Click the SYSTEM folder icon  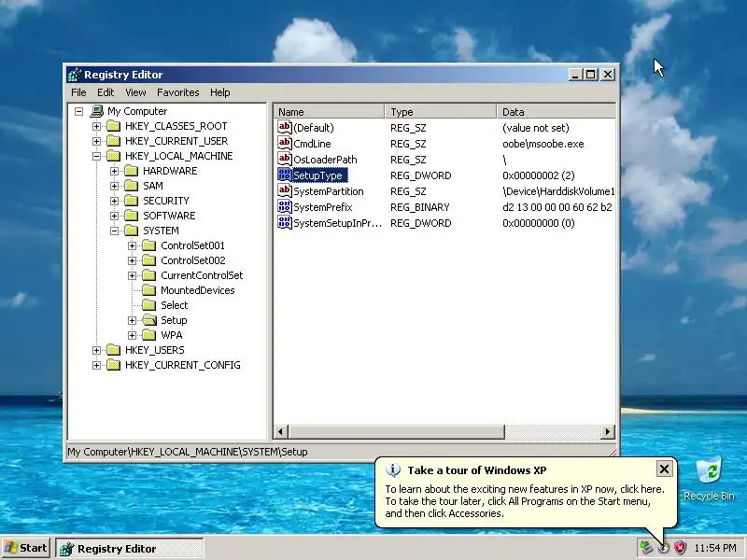coord(131,231)
